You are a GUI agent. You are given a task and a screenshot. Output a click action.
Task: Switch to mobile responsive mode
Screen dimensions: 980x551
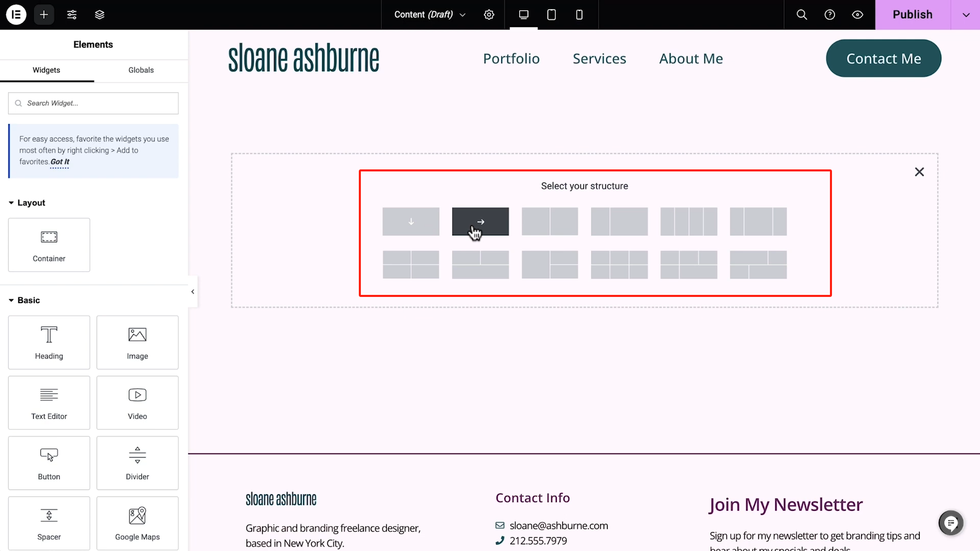(579, 15)
